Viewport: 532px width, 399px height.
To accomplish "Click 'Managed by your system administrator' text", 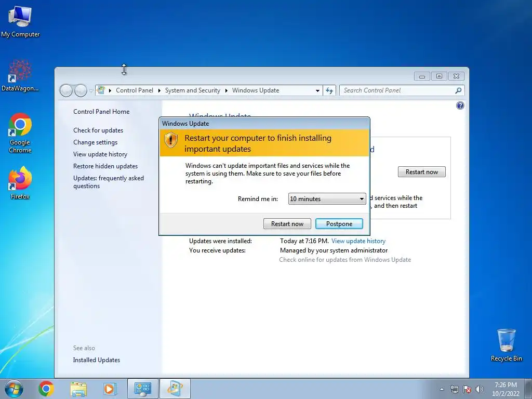I will click(x=334, y=250).
